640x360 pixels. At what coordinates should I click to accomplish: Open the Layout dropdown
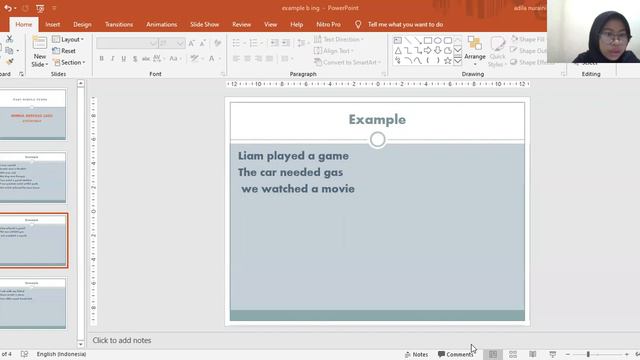click(68, 40)
